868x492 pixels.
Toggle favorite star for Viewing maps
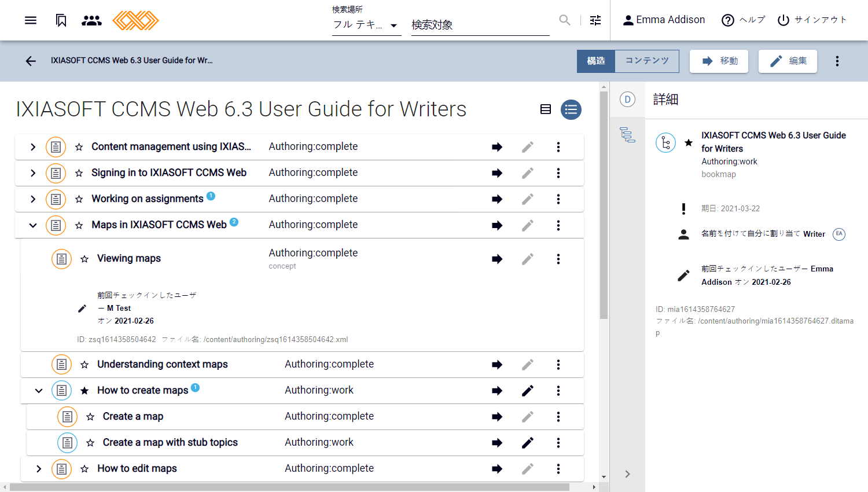tap(84, 259)
